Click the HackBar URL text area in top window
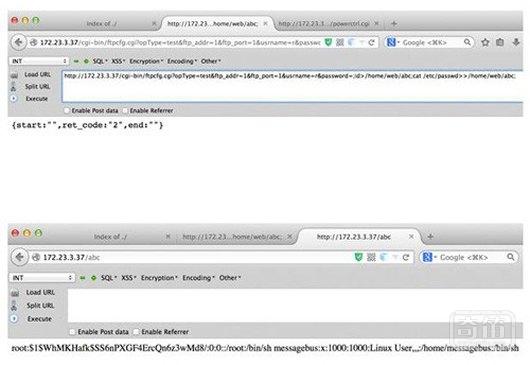The width and height of the screenshot is (530, 365). pyautogui.click(x=293, y=86)
